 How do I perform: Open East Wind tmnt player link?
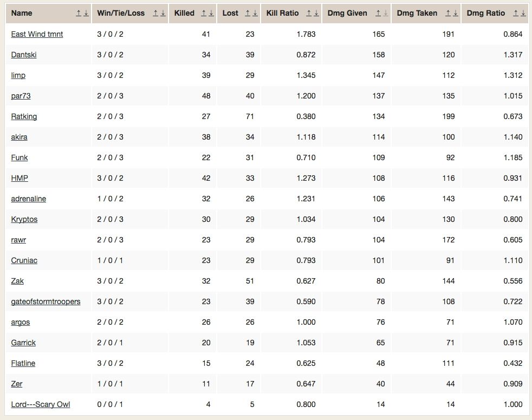[37, 34]
